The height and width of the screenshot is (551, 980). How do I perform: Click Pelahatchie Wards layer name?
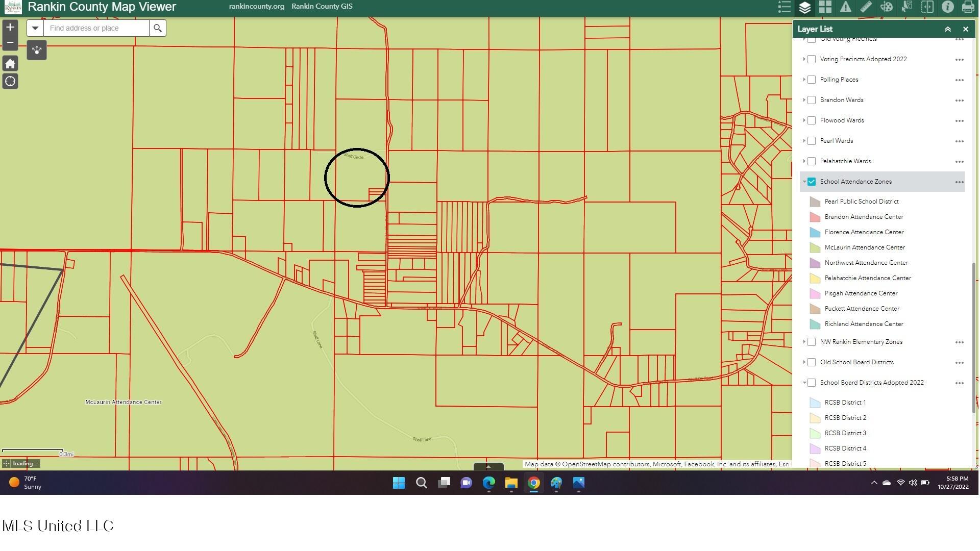coord(845,161)
